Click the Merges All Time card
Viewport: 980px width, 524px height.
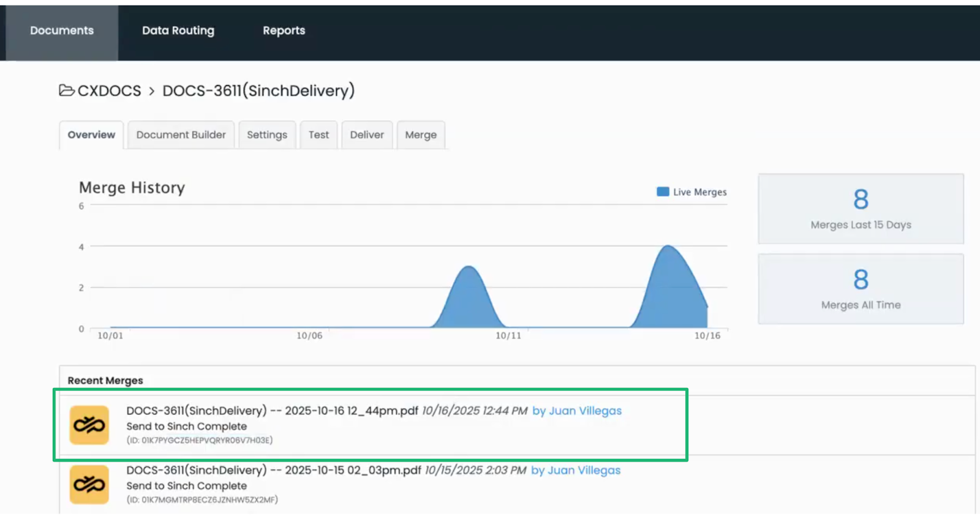[861, 289]
